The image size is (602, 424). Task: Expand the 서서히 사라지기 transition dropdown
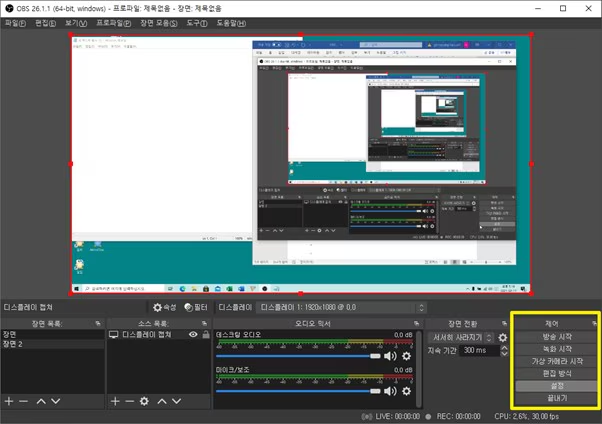coord(490,338)
